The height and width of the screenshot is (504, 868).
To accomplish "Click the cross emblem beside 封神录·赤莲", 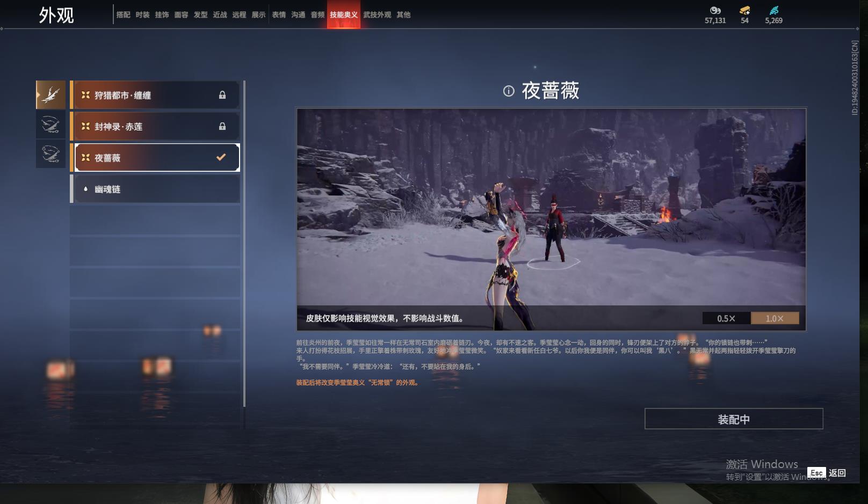I will click(85, 126).
